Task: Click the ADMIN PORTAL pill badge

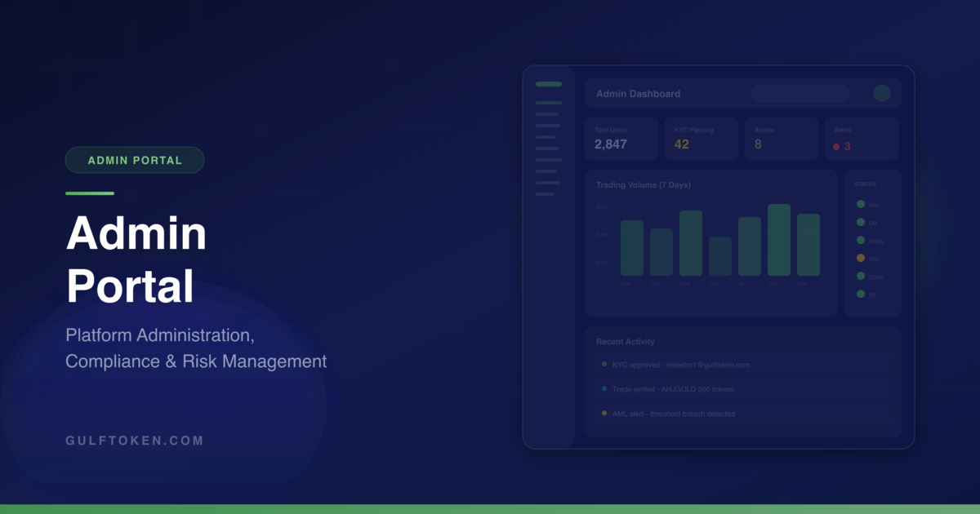Action: click(135, 160)
